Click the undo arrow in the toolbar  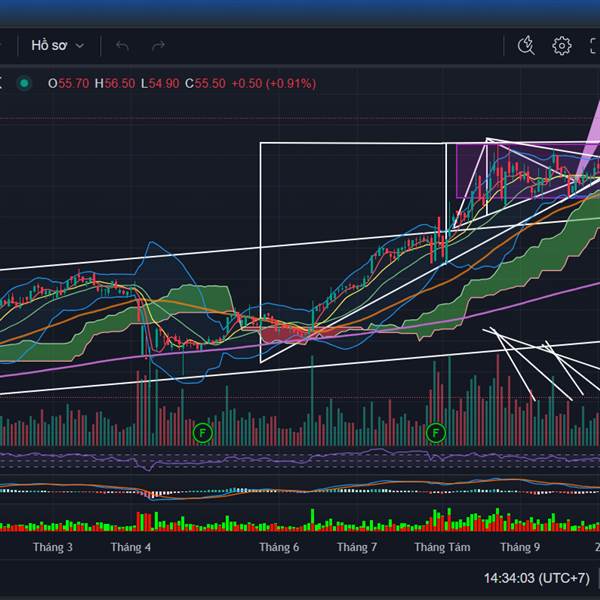123,45
